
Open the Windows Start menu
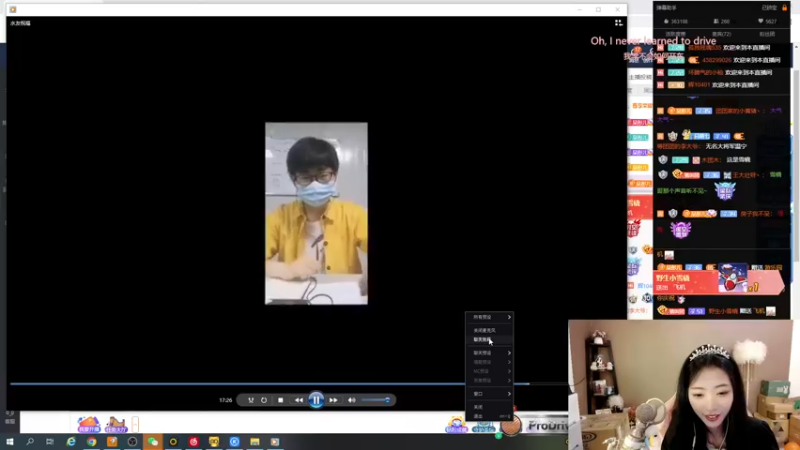pos(10,442)
